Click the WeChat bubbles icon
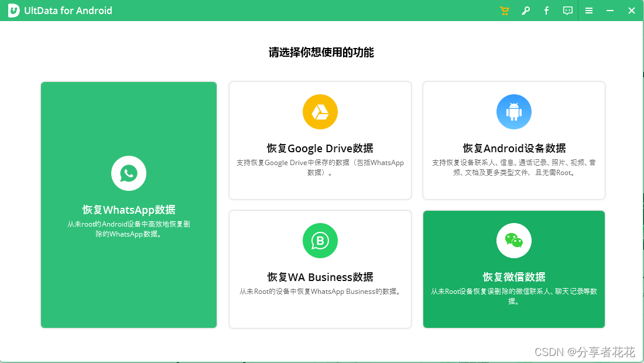The height and width of the screenshot is (363, 644). pyautogui.click(x=514, y=241)
